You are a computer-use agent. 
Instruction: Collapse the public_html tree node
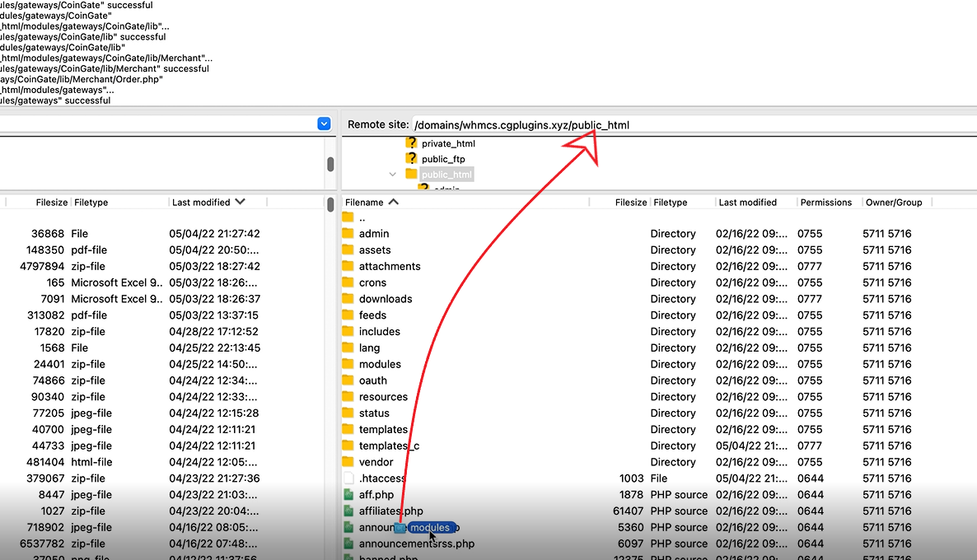coord(393,175)
